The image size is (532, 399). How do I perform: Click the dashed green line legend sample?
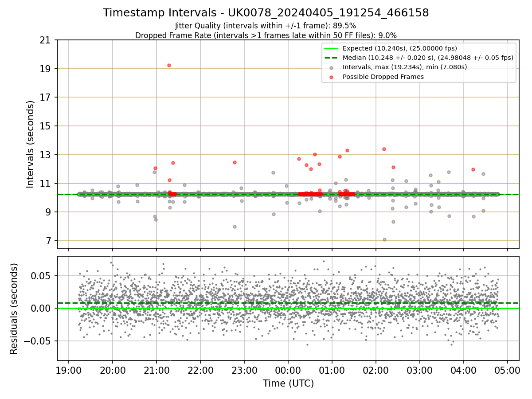(332, 58)
